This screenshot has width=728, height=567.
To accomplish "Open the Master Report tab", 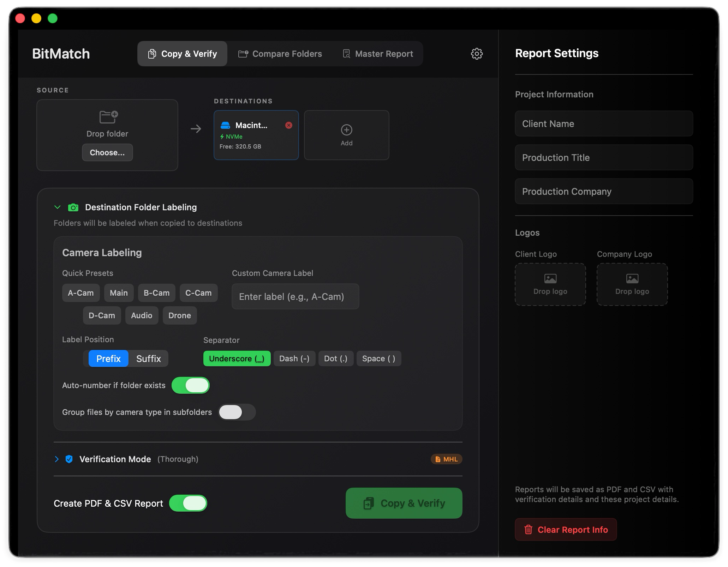I will coord(378,54).
